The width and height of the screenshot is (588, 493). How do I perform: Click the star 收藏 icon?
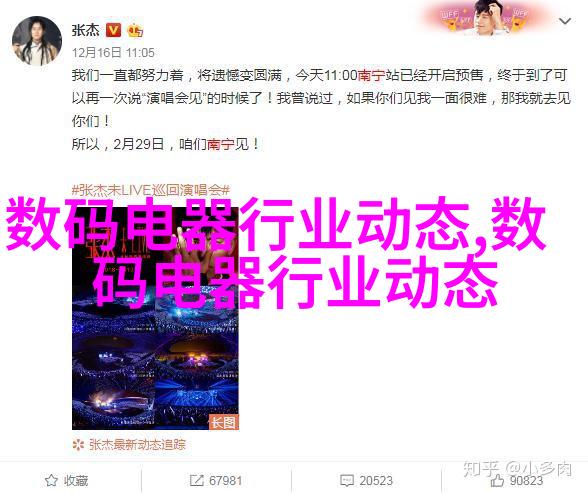point(51,480)
